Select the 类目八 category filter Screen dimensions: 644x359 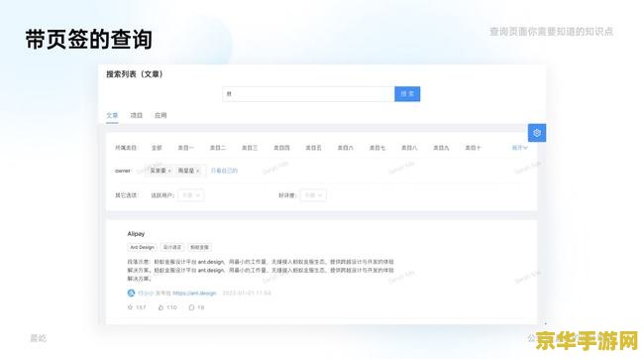click(409, 148)
